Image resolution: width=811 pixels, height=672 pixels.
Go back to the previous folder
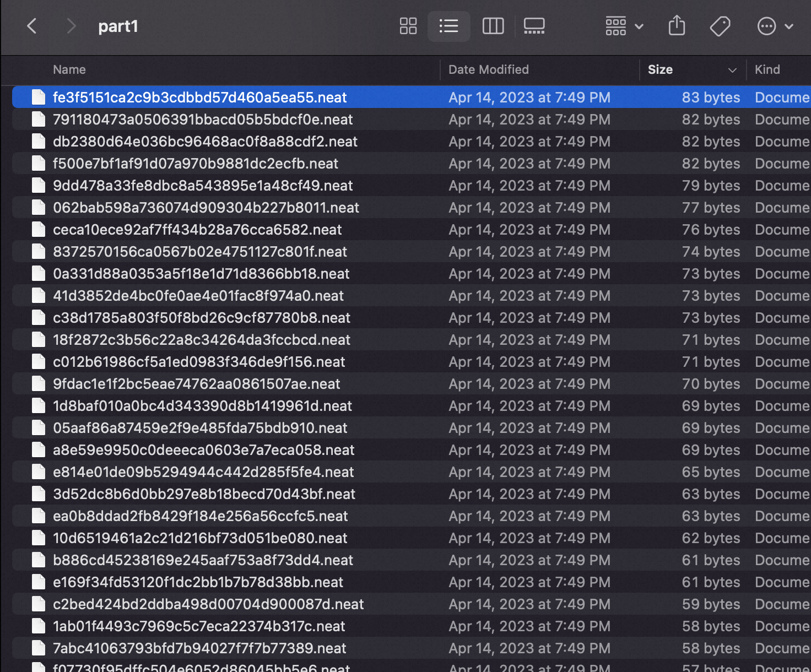[32, 26]
